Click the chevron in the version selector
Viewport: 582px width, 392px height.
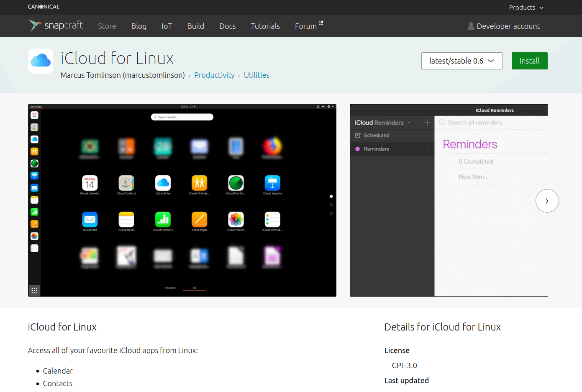click(491, 61)
